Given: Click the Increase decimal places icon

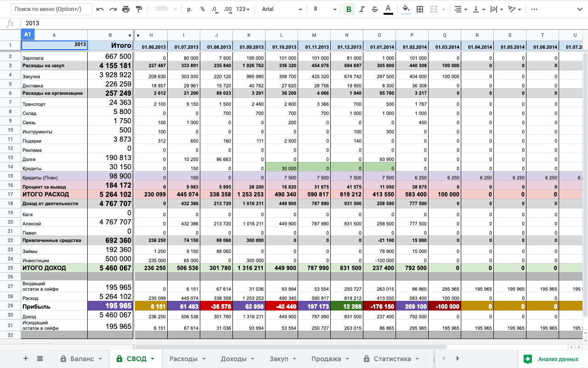Looking at the screenshot, I should pyautogui.click(x=227, y=9).
